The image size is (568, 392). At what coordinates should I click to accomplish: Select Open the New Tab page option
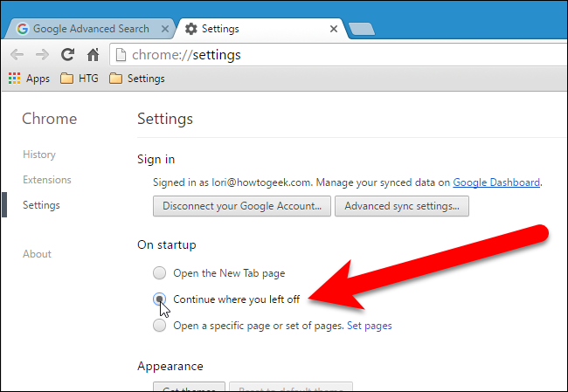point(159,273)
